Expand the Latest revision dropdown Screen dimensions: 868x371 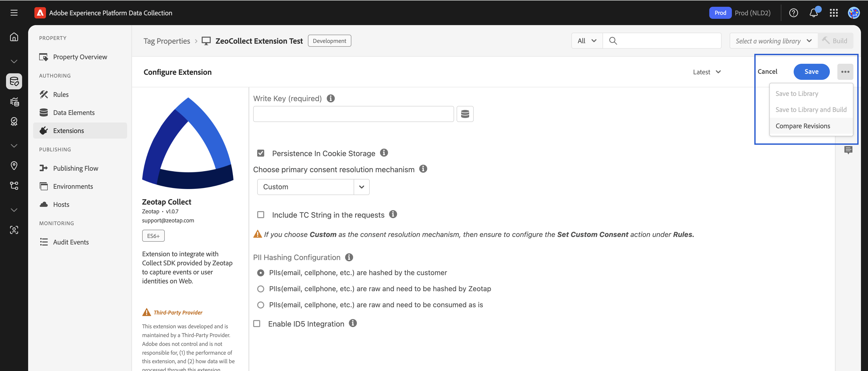tap(707, 72)
